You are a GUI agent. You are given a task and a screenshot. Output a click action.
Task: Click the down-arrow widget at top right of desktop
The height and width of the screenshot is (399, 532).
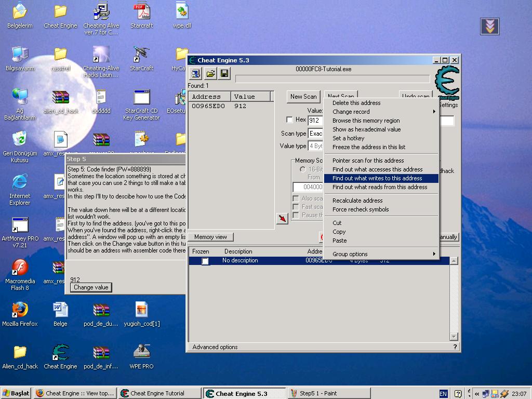point(489,26)
